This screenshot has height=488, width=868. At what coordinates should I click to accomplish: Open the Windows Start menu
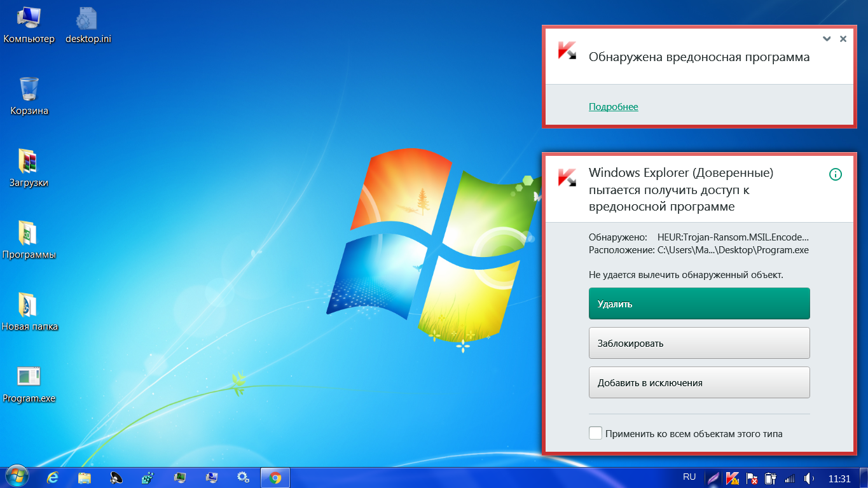(17, 477)
